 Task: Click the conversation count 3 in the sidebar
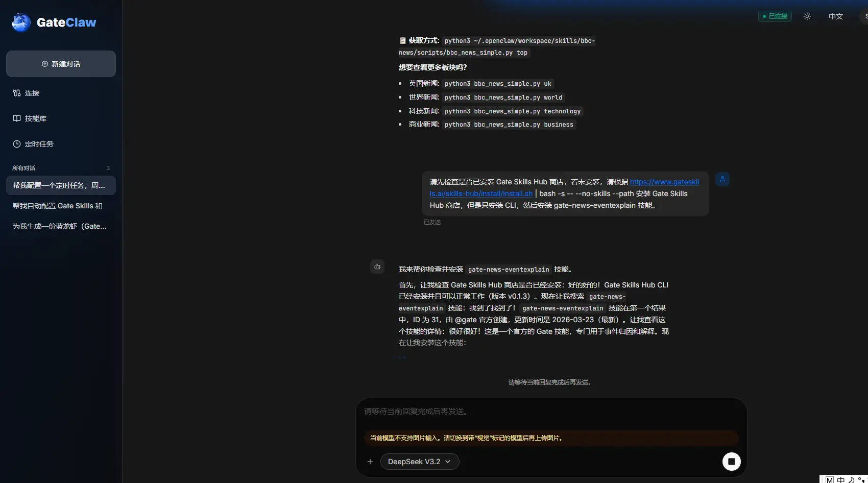[108, 168]
